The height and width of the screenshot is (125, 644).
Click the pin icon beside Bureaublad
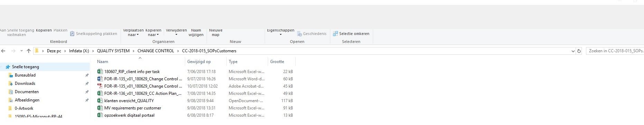(87, 75)
